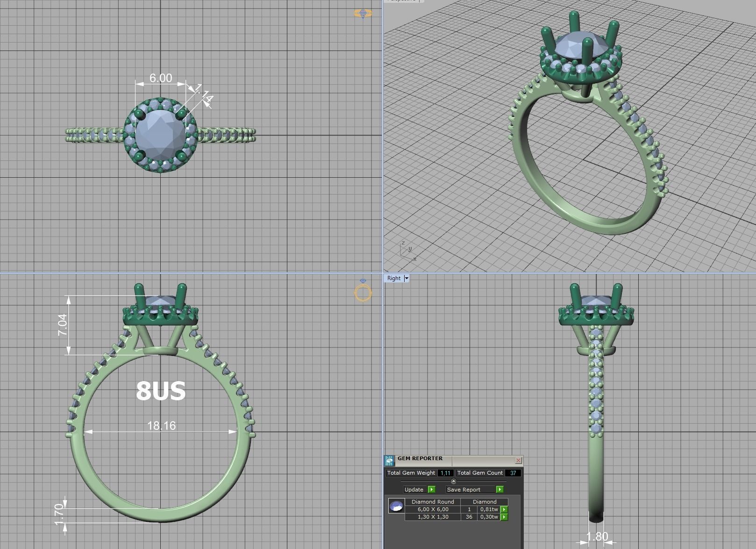
Task: Click the gem count cell showing 36
Action: [x=469, y=517]
